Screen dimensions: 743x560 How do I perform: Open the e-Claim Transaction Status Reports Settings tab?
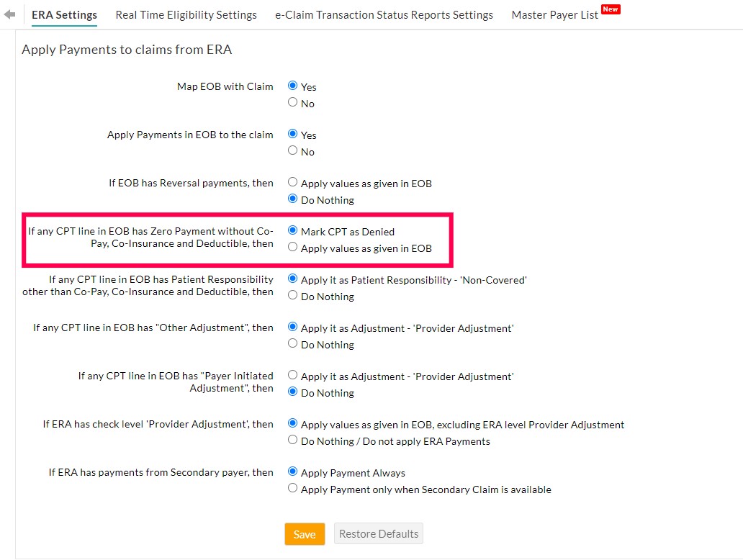(384, 14)
